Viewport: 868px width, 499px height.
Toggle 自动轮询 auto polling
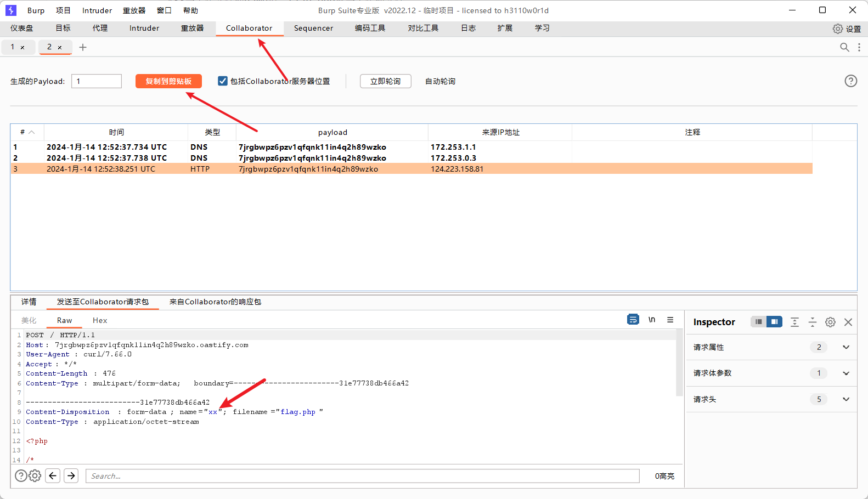pyautogui.click(x=440, y=81)
